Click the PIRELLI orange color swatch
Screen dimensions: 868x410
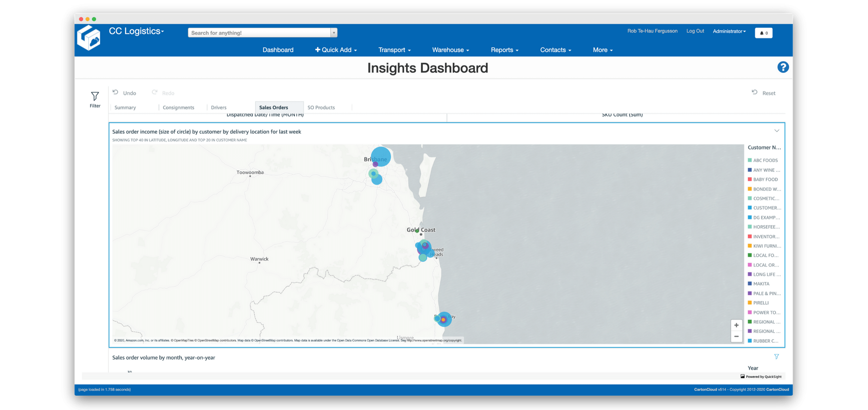tap(750, 303)
